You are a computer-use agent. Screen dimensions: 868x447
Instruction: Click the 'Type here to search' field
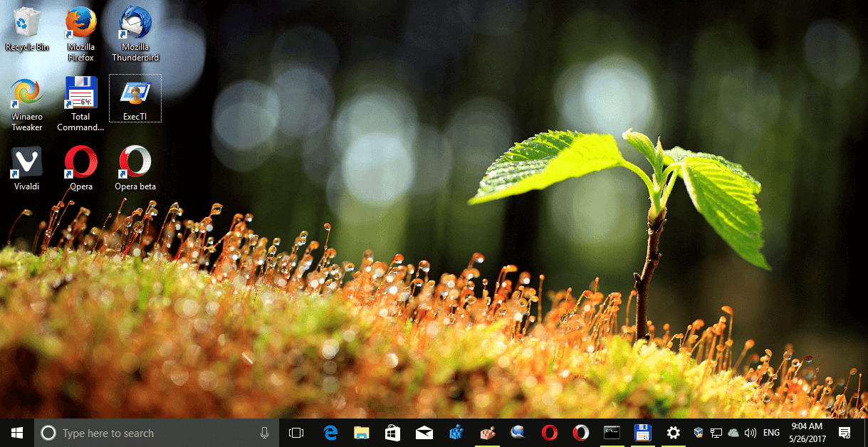tap(142, 432)
